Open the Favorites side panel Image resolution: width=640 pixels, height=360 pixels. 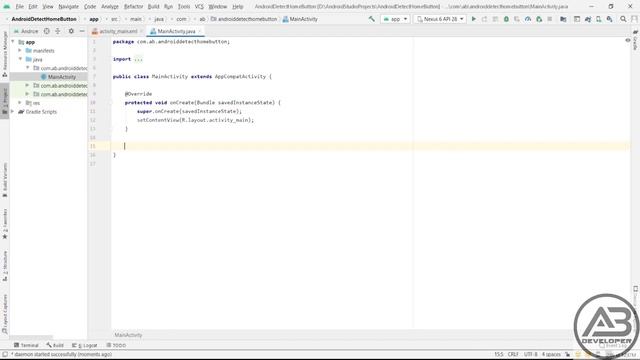(5, 224)
